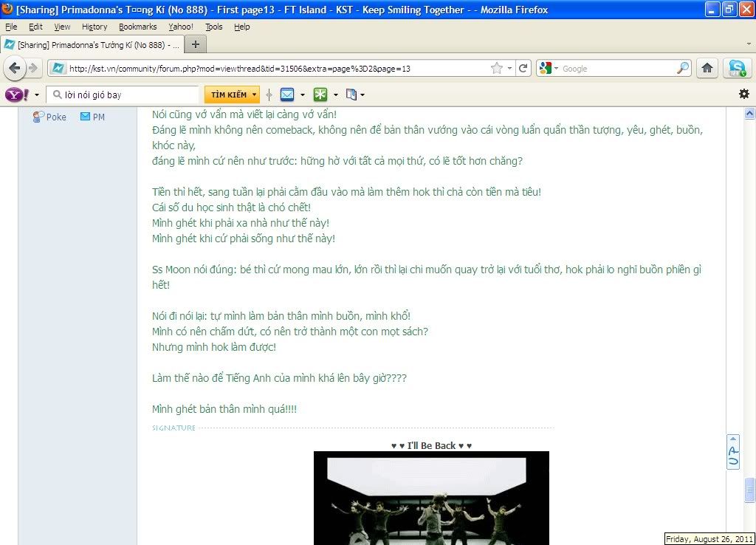Expand the pages icon dropdown arrow
The image size is (756, 545).
(362, 95)
